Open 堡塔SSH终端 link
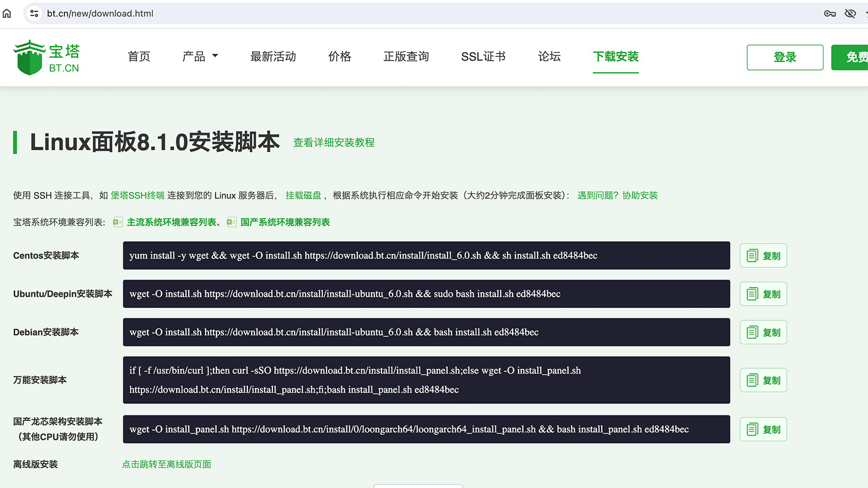The width and height of the screenshot is (868, 488). coord(138,195)
